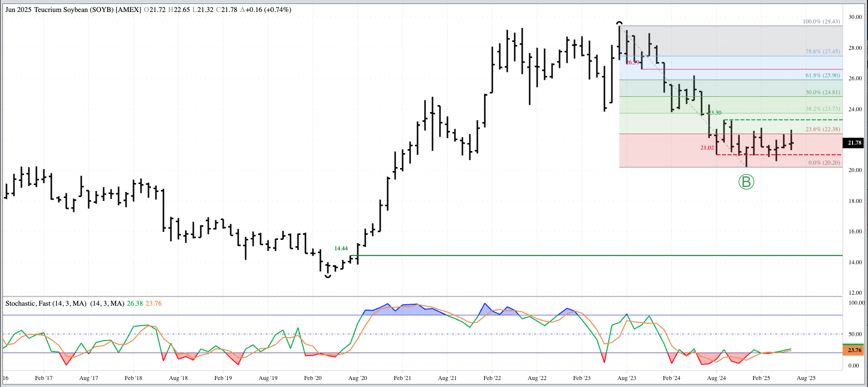Select the 23.6% (22.38) Fibonacci label
The image size is (868, 387).
pyautogui.click(x=823, y=129)
